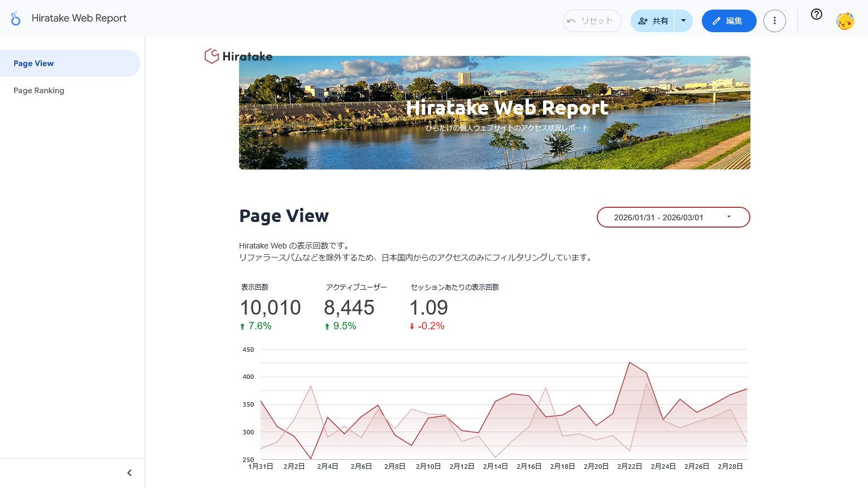
Task: Click the person-add icon on 共有
Action: [x=643, y=20]
